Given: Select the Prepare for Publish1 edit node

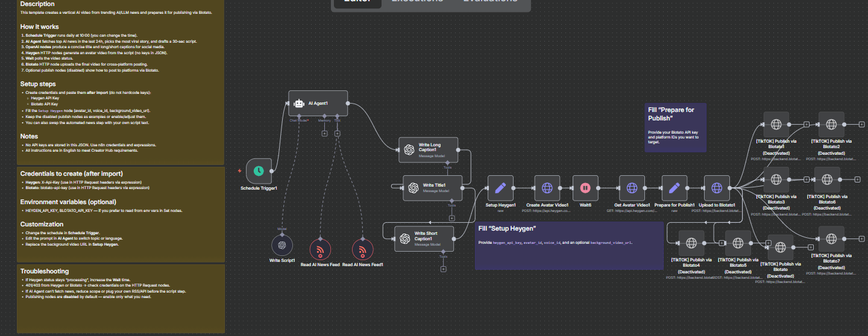Looking at the screenshot, I should (674, 188).
